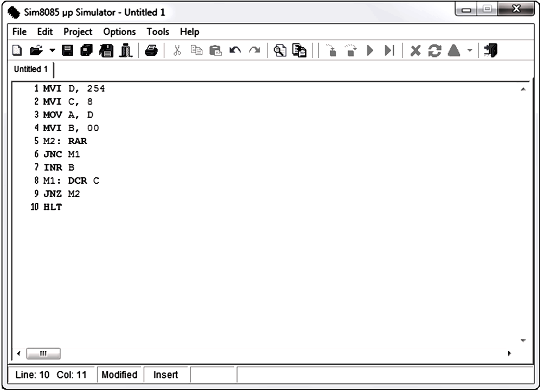This screenshot has height=392, width=544.
Task: Click the editor's vertical scrollbar down arrow
Action: pyautogui.click(x=523, y=340)
